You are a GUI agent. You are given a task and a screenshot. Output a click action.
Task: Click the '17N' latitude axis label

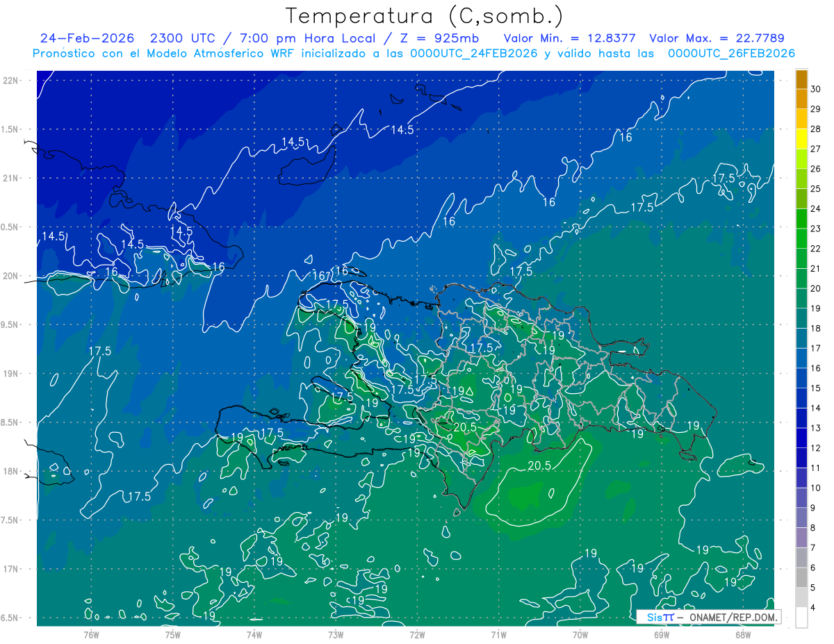[x=9, y=569]
